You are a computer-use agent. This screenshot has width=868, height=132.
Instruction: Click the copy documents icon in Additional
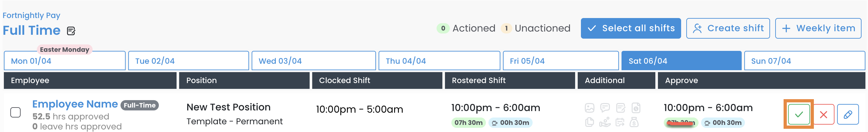click(589, 122)
